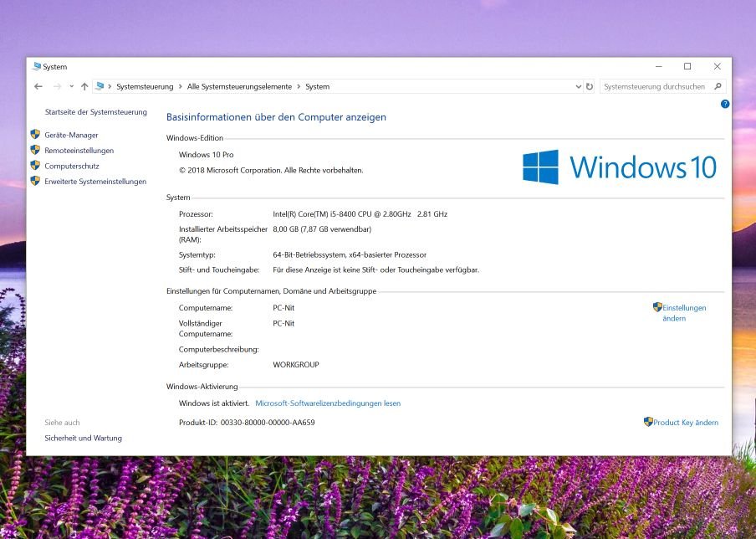Image resolution: width=756 pixels, height=539 pixels.
Task: Go up one level with up arrow
Action: tap(84, 86)
